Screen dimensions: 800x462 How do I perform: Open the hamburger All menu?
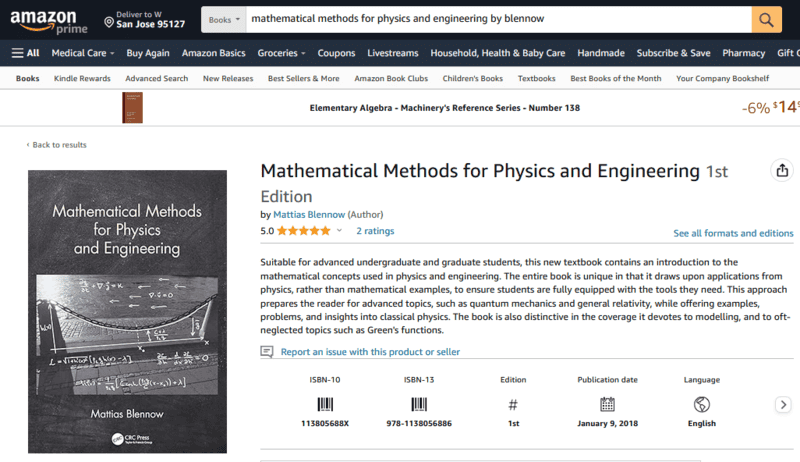(x=26, y=53)
